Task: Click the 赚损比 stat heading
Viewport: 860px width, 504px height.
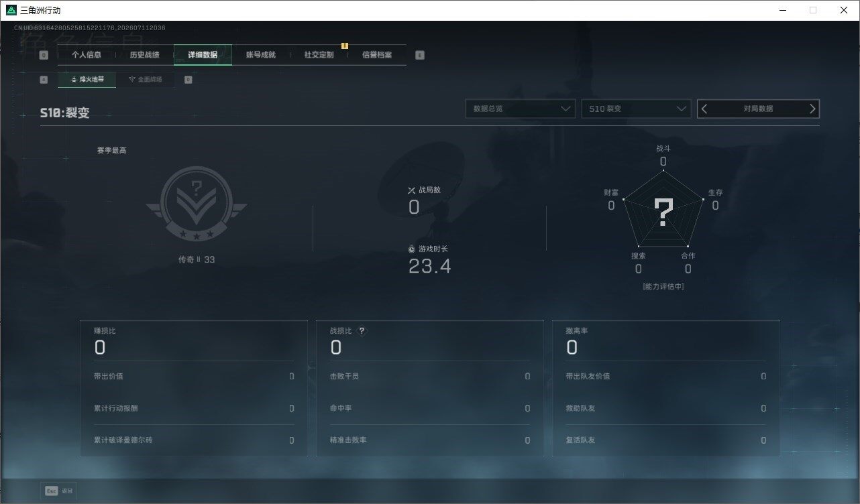Action: click(105, 330)
